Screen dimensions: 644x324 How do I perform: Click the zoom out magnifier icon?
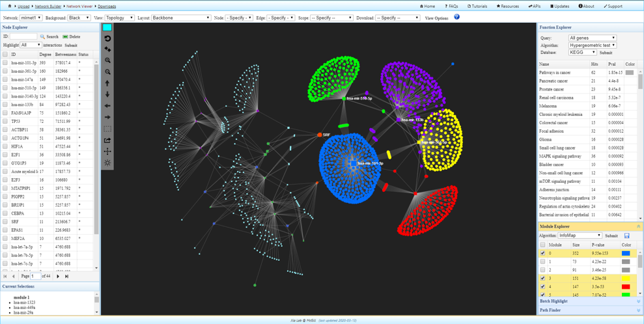(x=107, y=72)
